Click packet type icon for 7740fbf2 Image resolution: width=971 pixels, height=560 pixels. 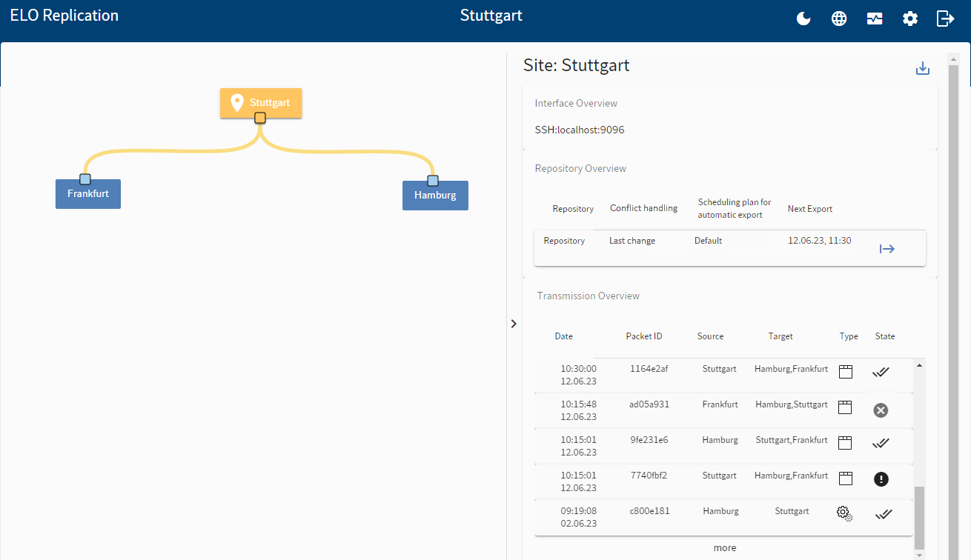pyautogui.click(x=845, y=479)
